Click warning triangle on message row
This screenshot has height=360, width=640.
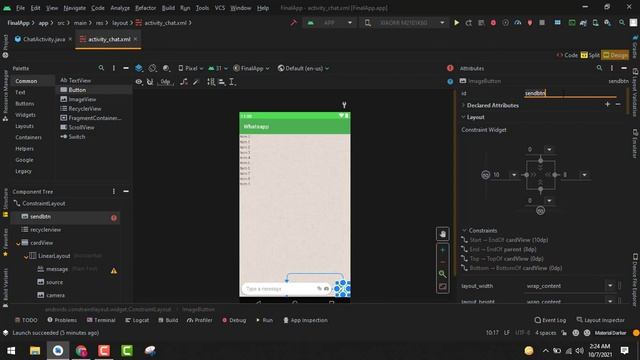point(114,271)
